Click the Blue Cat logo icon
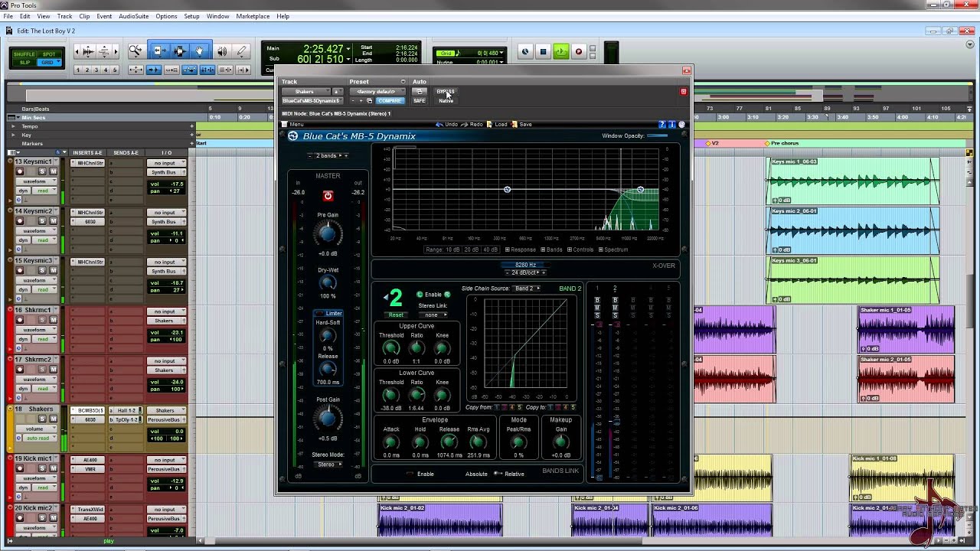The image size is (980, 551). point(293,136)
